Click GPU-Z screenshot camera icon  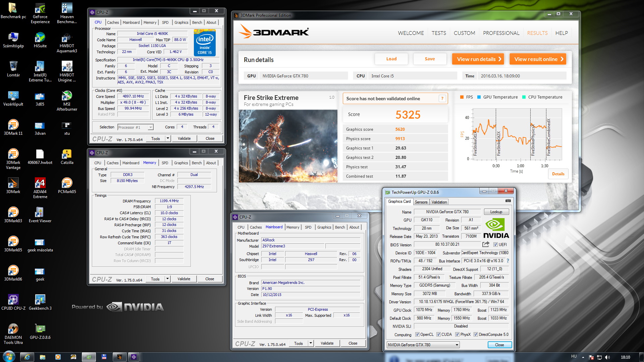508,201
